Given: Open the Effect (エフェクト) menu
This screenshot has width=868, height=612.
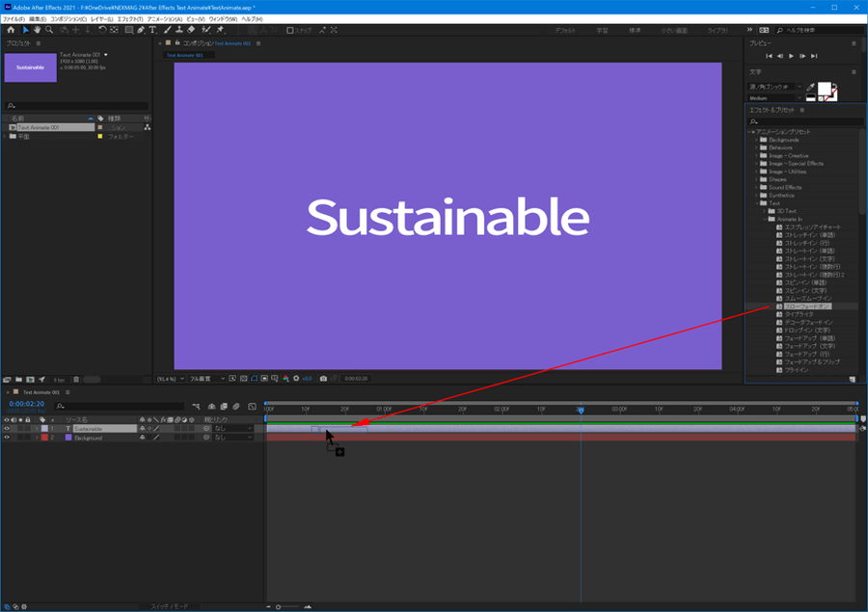Looking at the screenshot, I should coord(130,18).
